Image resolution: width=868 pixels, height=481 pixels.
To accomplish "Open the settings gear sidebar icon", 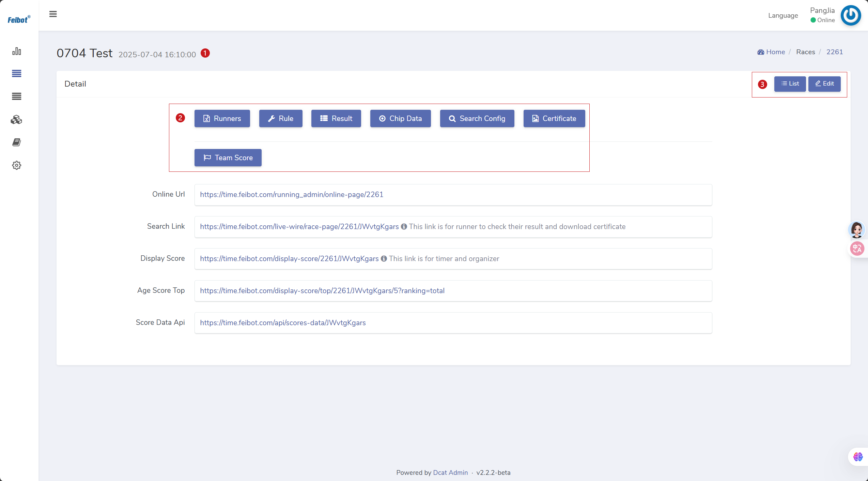I will tap(17, 165).
